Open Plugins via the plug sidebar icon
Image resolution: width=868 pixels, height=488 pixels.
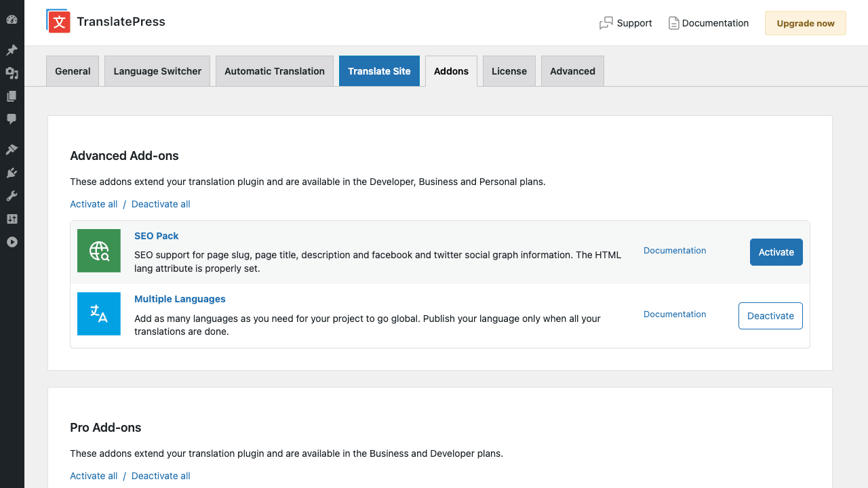pyautogui.click(x=12, y=173)
